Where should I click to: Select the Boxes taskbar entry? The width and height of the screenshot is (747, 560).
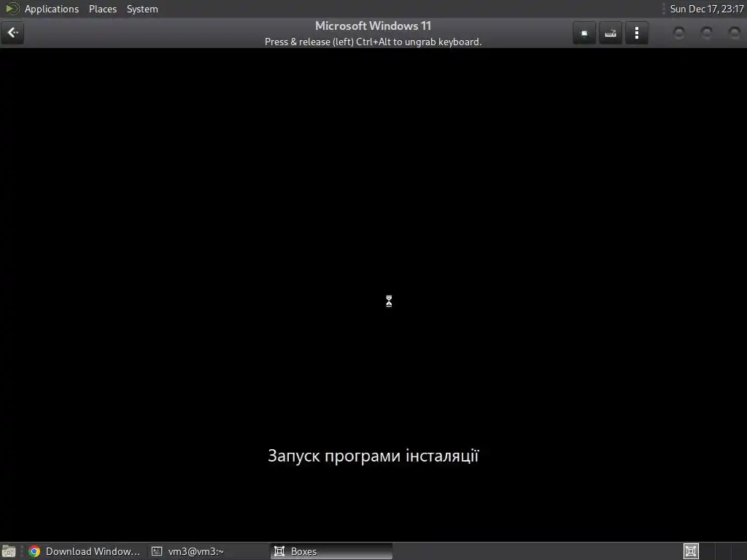[331, 551]
